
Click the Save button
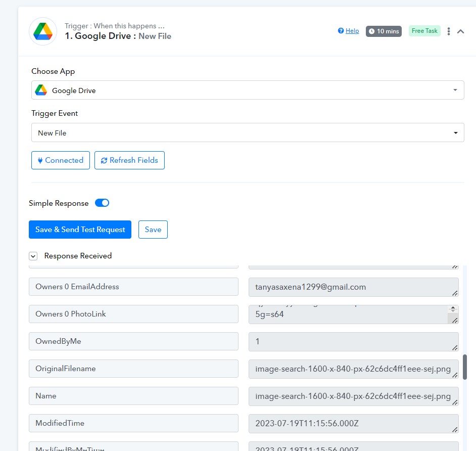tap(153, 230)
